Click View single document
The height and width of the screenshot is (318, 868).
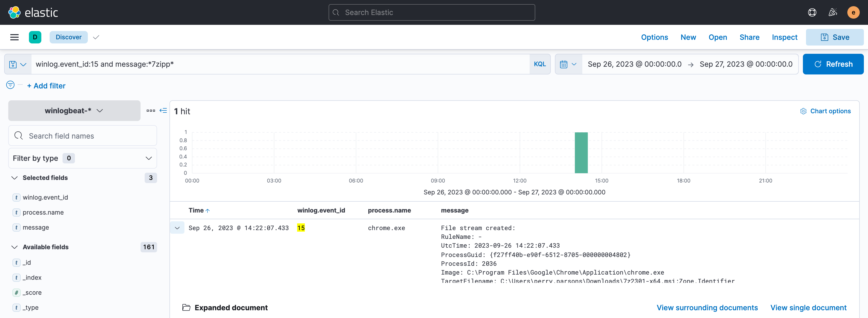tap(808, 308)
